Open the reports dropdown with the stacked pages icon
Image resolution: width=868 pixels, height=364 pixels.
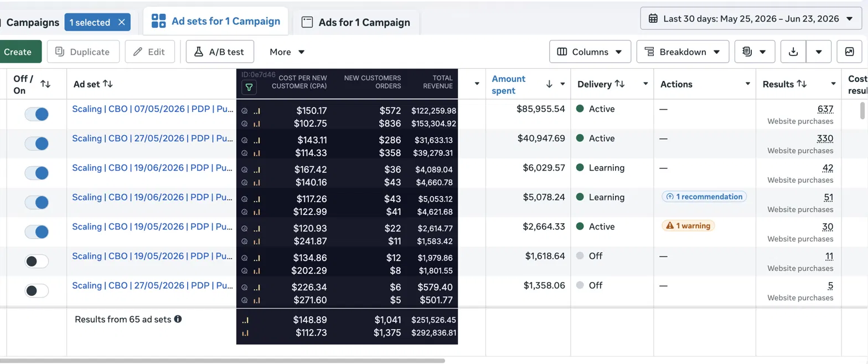[755, 52]
